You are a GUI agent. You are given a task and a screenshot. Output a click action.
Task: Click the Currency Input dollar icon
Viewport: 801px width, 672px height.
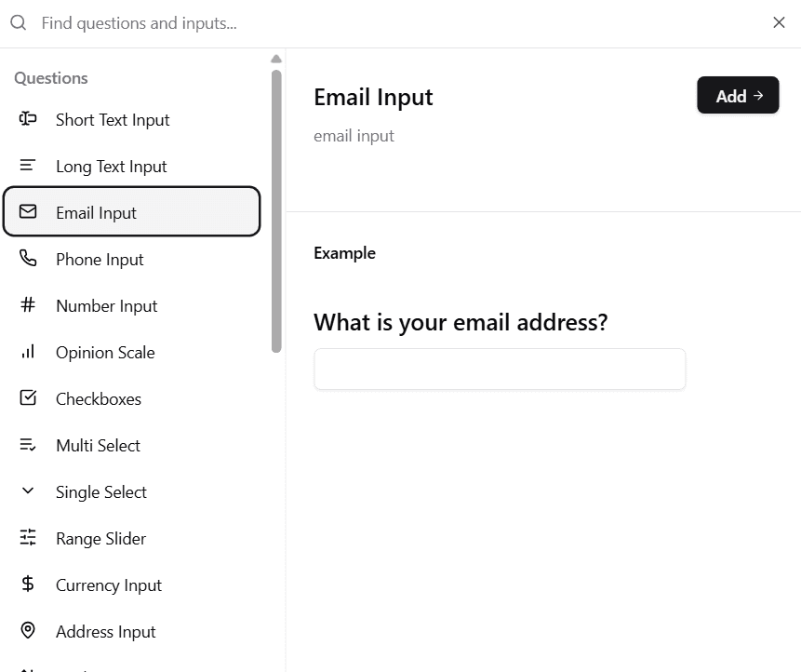27,585
